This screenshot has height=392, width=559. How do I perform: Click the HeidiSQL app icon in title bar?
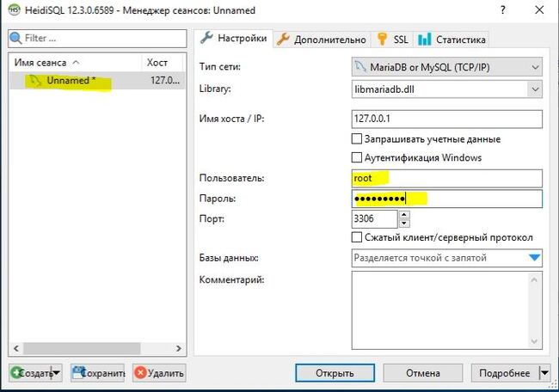pyautogui.click(x=15, y=9)
